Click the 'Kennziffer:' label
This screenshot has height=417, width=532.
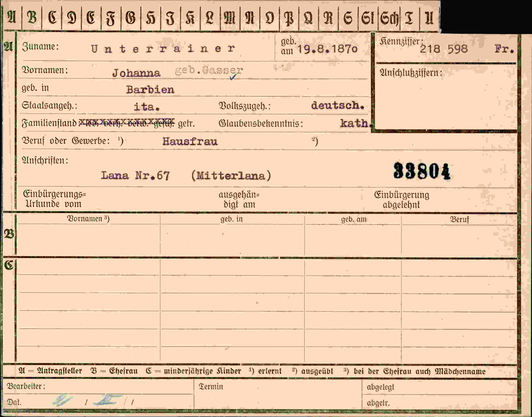tap(401, 42)
